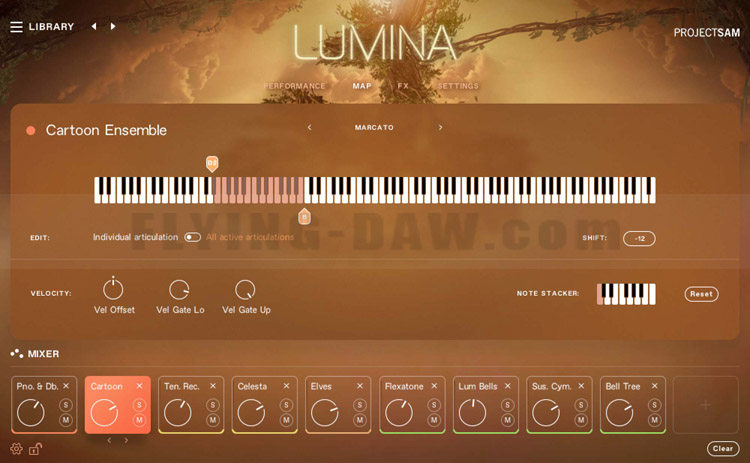
Task: Click the B range marker below keyboard
Action: [x=304, y=216]
